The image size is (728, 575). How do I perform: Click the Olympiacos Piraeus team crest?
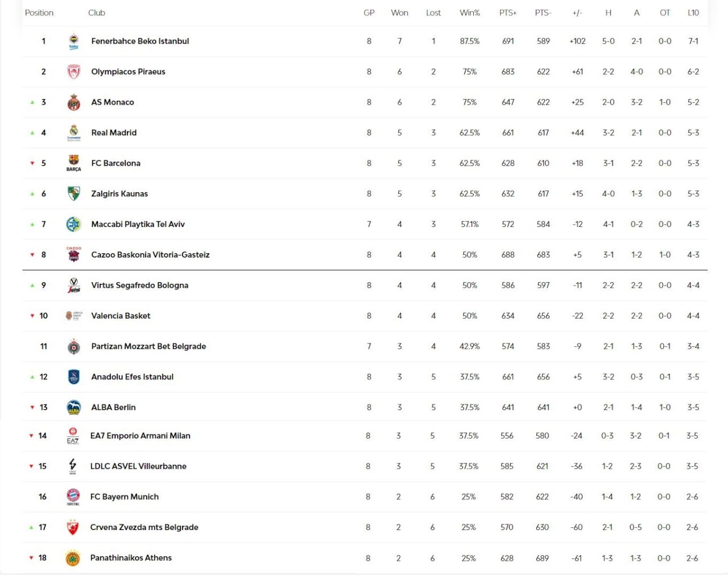pyautogui.click(x=73, y=72)
